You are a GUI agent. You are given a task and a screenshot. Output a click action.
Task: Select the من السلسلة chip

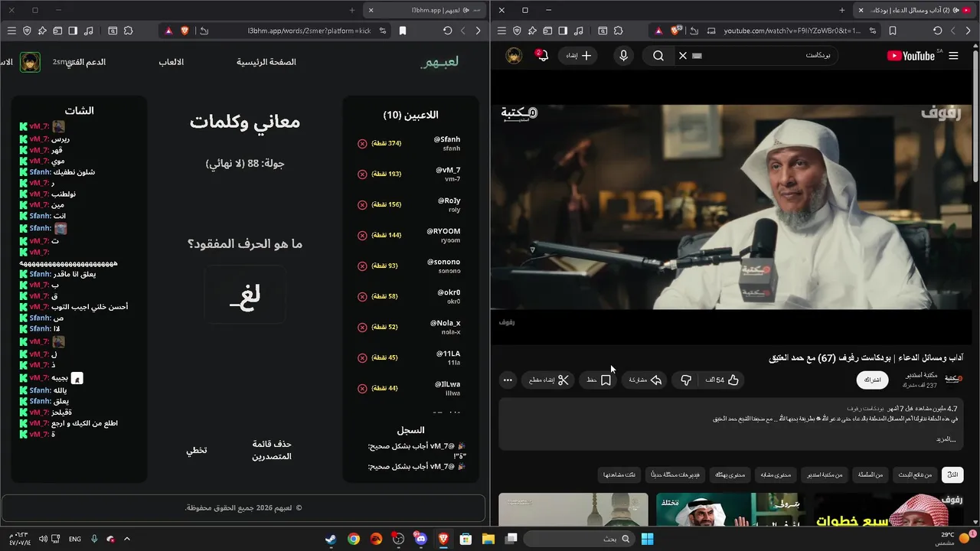click(x=870, y=475)
